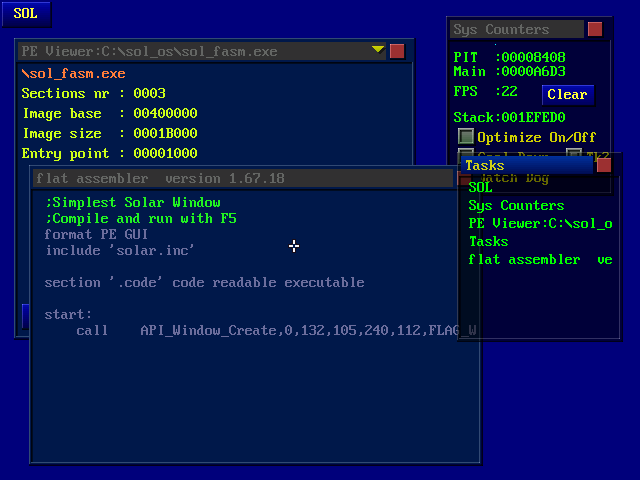640x480 pixels.
Task: Click the Stack value 001EFED0
Action: click(533, 118)
